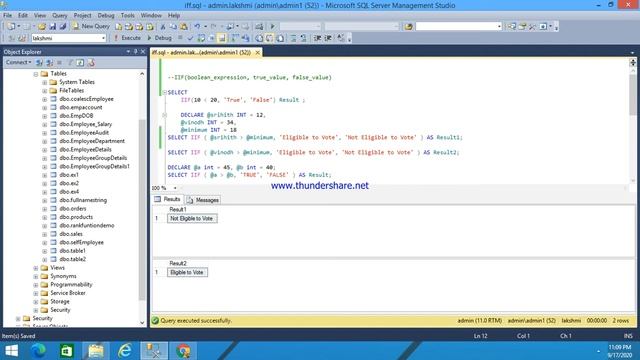The image size is (640, 360).
Task: Click the Comment out selected lines icon
Action: click(x=293, y=38)
